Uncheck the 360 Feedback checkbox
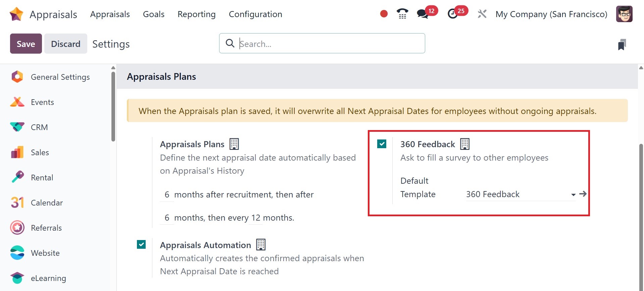The image size is (644, 291). pos(382,144)
